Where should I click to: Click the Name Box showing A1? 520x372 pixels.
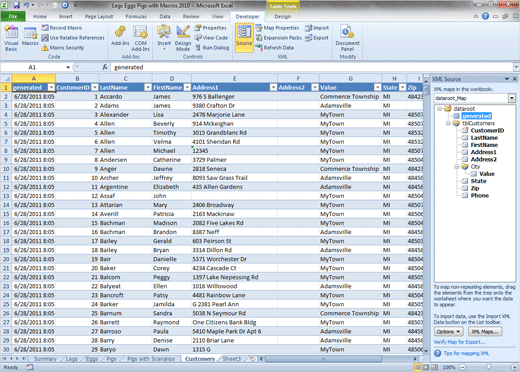coord(32,67)
